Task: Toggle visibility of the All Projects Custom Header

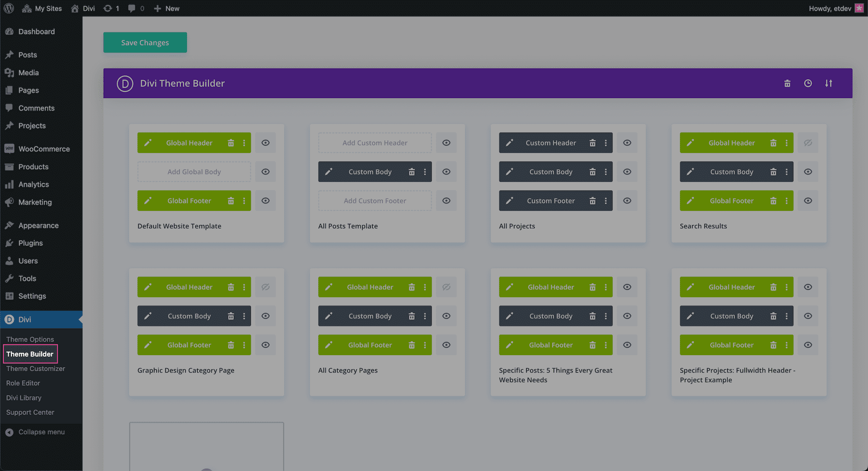Action: pyautogui.click(x=627, y=142)
